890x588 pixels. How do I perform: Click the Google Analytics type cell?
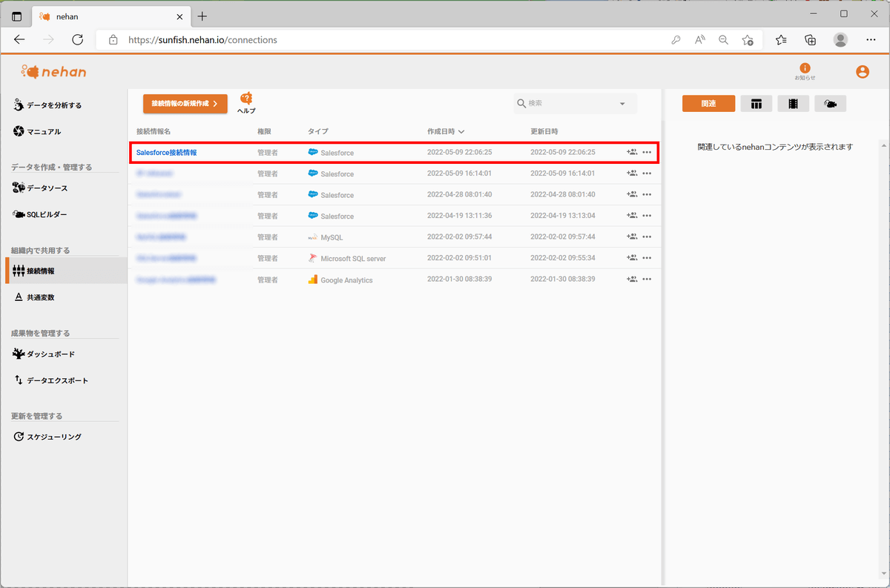[340, 280]
